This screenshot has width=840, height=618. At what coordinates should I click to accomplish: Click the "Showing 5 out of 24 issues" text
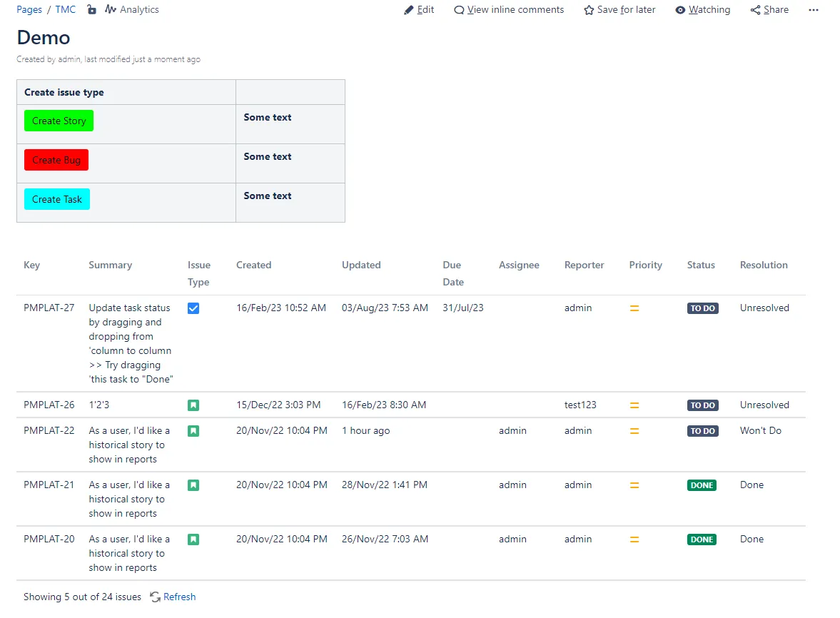tap(83, 597)
